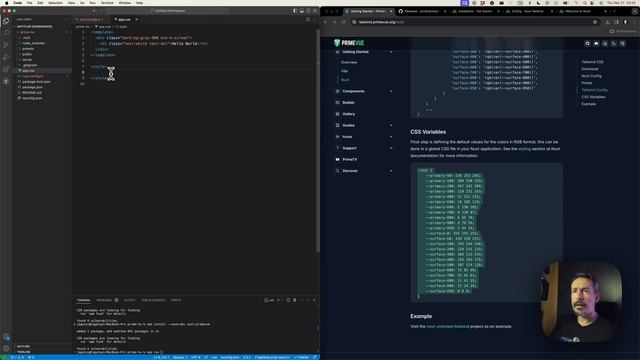Open the Overview link in PrimeVue sidebar
This screenshot has height=360, width=640.
point(349,62)
